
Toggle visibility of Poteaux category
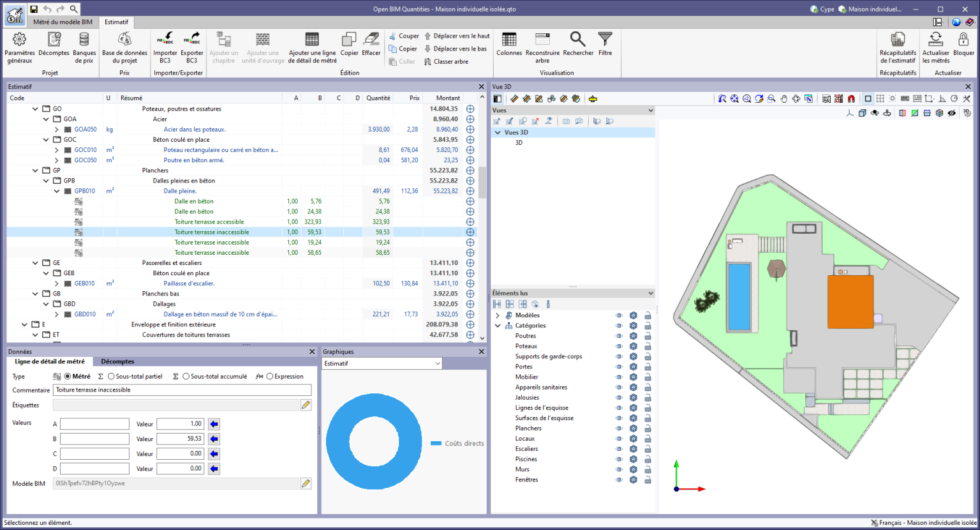point(618,346)
